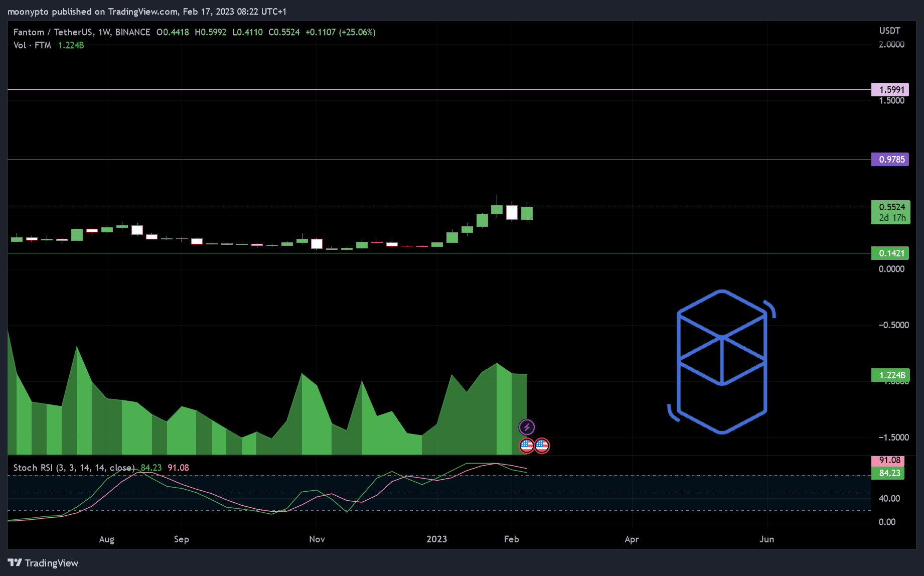Click the high value H0.5992 in header
This screenshot has height=576, width=924.
pos(211,32)
